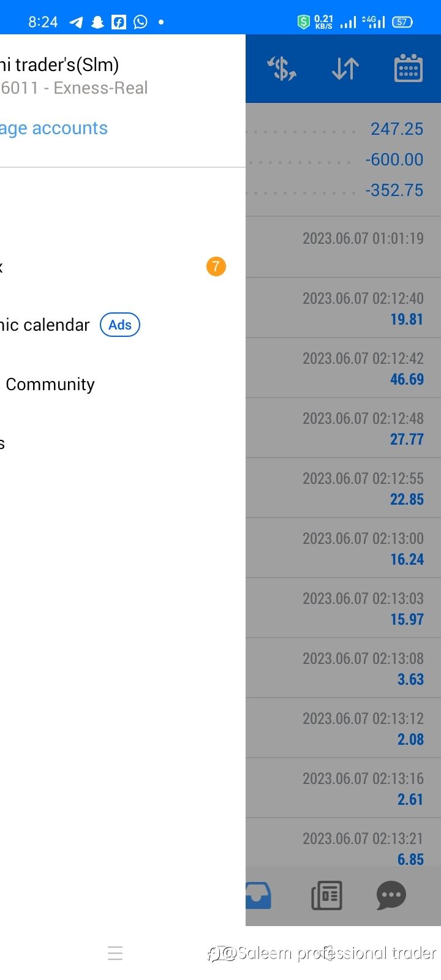Open the trade with profit 19.81
Image resolution: width=441 pixels, height=980 pixels.
click(343, 308)
